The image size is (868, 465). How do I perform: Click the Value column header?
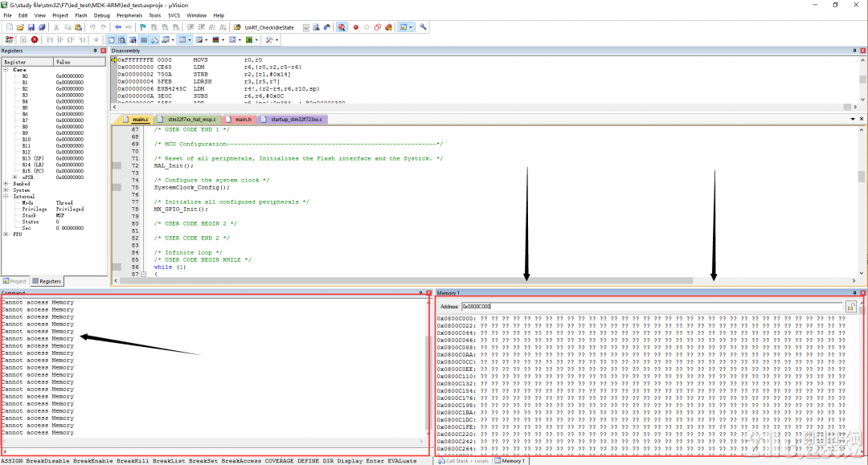point(79,62)
